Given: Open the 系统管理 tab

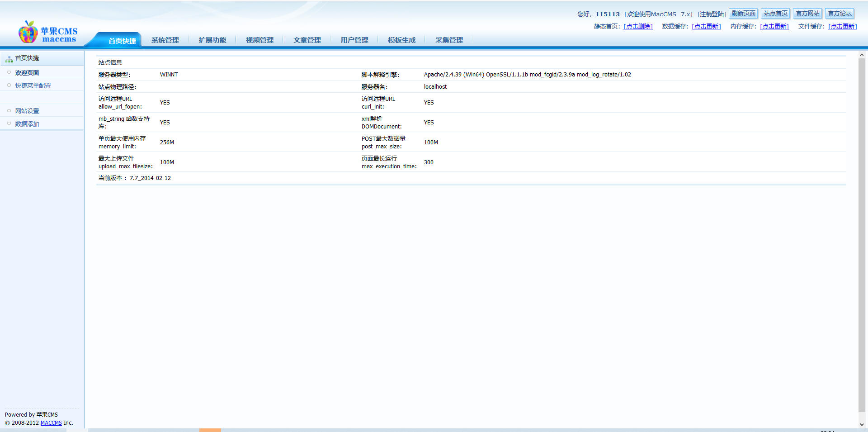Looking at the screenshot, I should (165, 40).
